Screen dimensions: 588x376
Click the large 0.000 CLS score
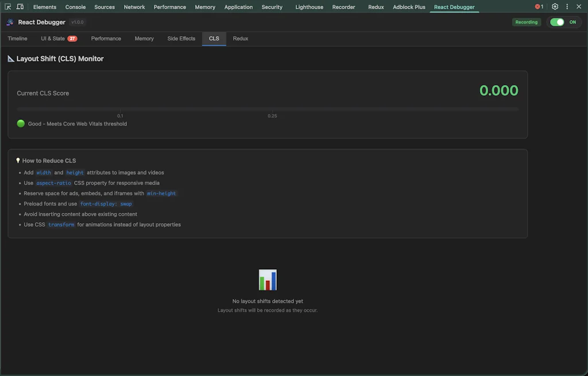(x=498, y=90)
